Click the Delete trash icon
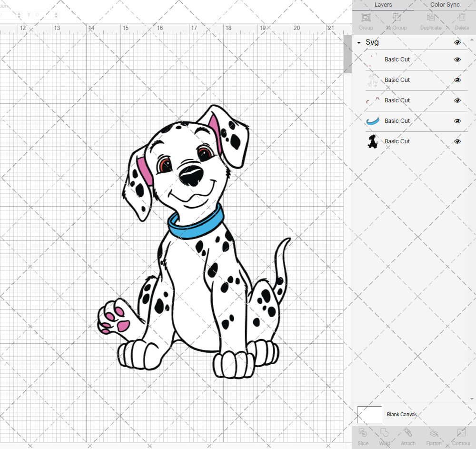Screen dimensions: 476x449 461,20
